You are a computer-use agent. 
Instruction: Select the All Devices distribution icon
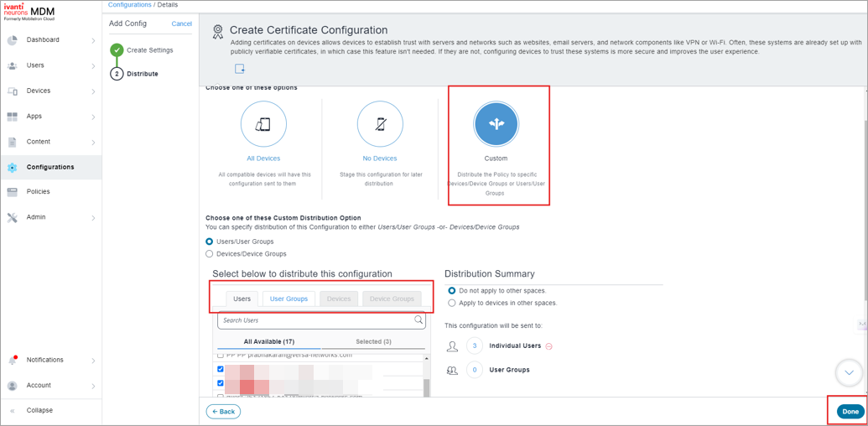tap(263, 125)
